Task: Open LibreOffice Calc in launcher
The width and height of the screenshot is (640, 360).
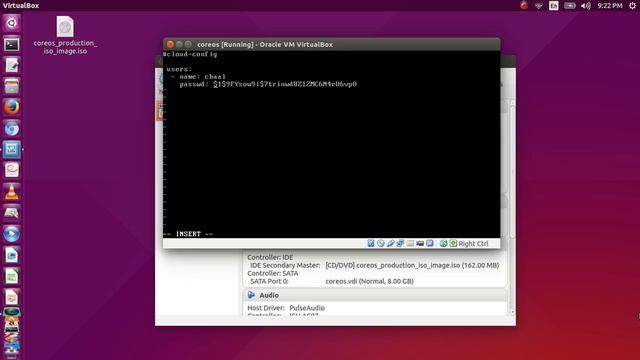Action: (11, 276)
